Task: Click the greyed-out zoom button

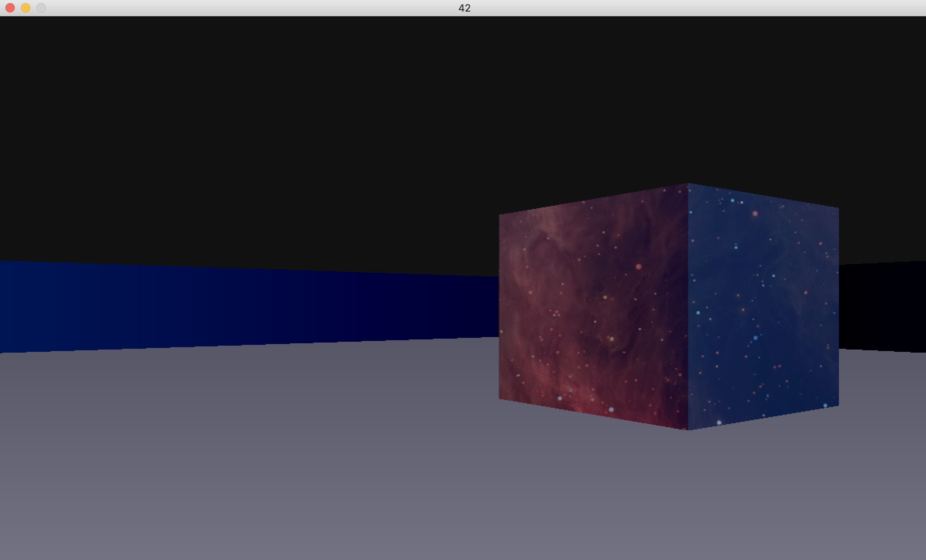Action: tap(41, 8)
